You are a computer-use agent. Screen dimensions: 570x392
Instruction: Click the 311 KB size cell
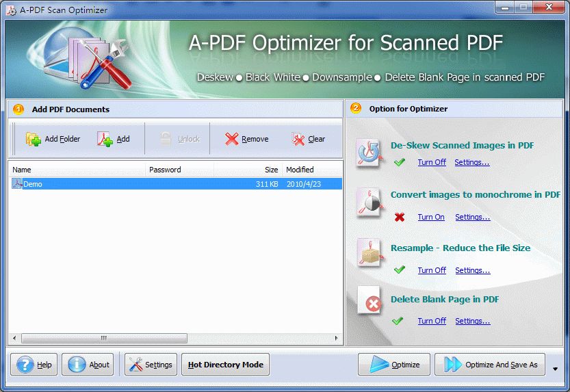point(267,184)
